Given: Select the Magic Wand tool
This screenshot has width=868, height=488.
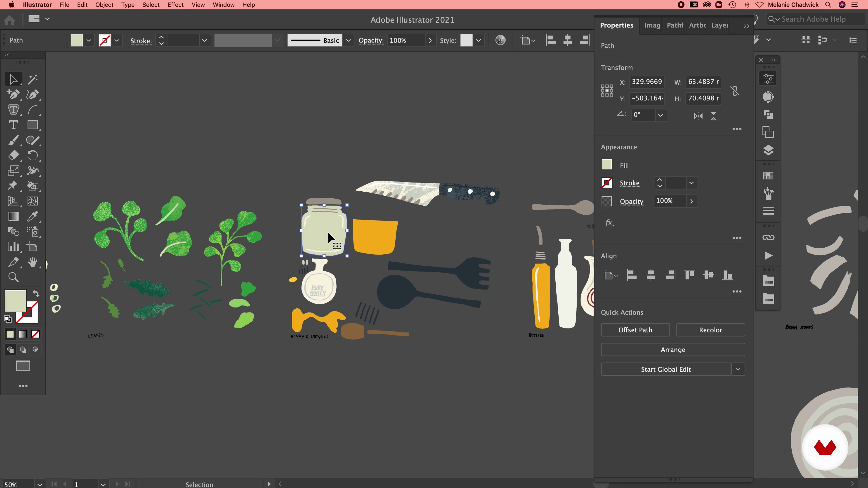Looking at the screenshot, I should (33, 80).
